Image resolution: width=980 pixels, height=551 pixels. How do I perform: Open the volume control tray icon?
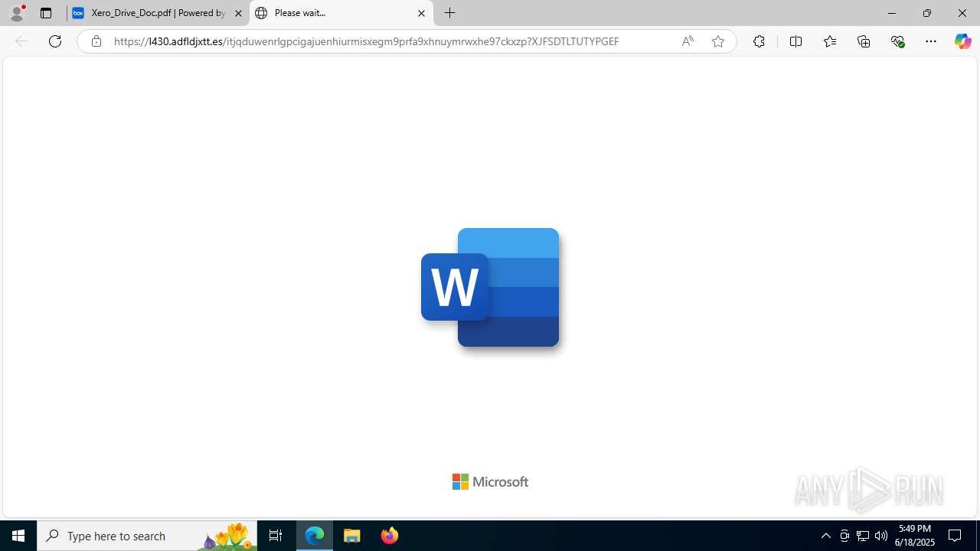[x=881, y=536]
